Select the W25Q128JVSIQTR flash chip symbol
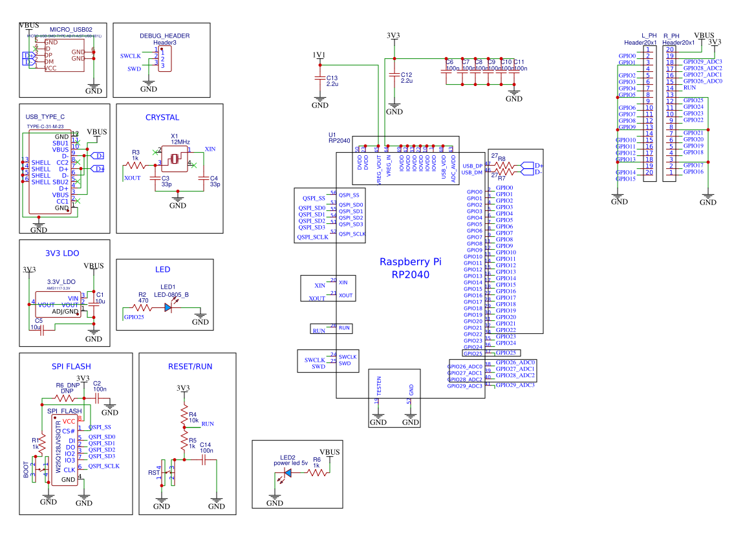This screenshot has height=535, width=756. tap(65, 450)
